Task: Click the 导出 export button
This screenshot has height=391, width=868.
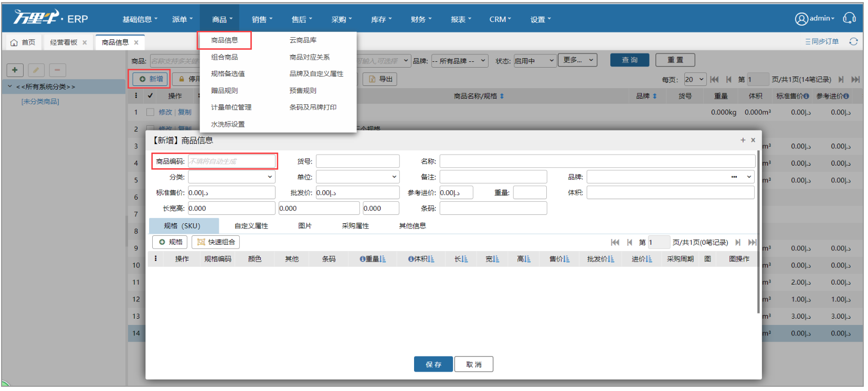Action: [x=380, y=79]
